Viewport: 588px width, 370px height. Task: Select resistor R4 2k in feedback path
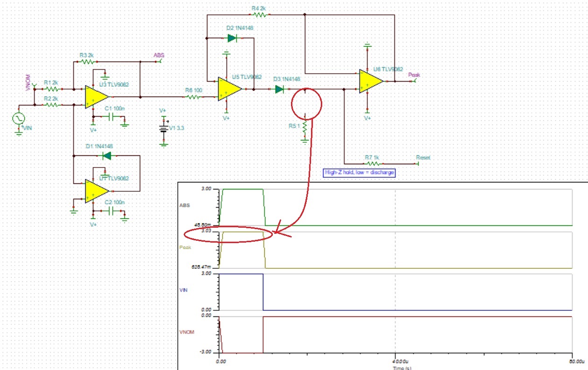(x=259, y=14)
